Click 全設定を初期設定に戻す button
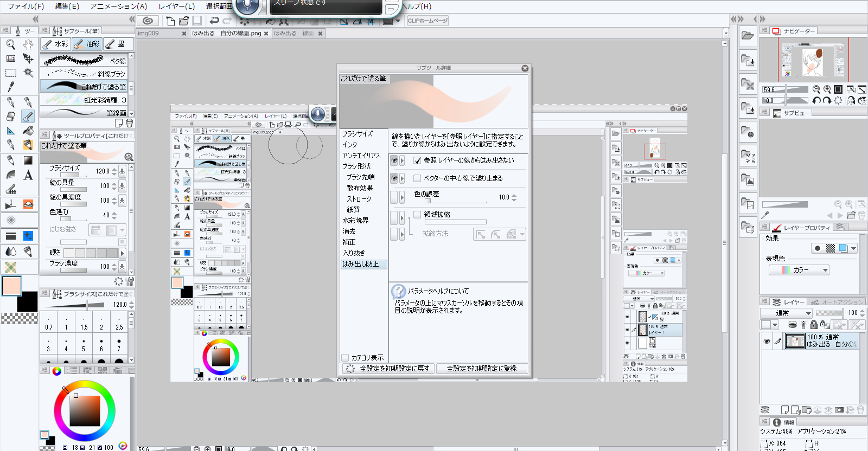Screen dimensions: 868x451 click(x=388, y=369)
